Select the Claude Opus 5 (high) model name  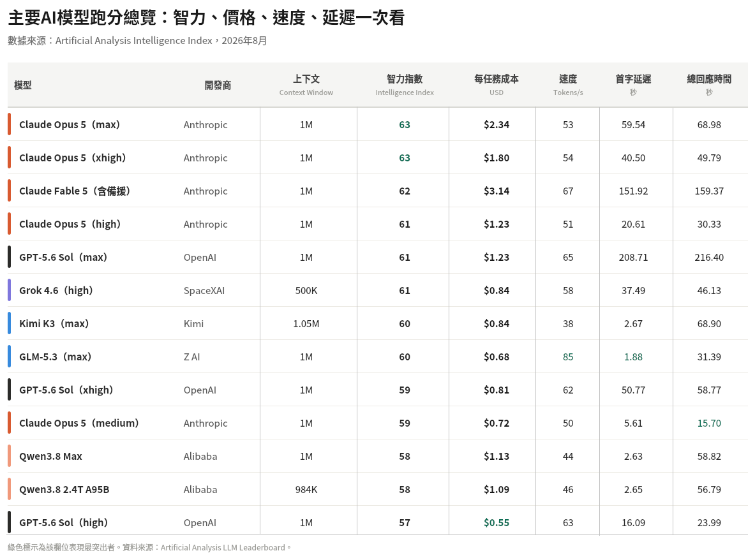tap(70, 225)
